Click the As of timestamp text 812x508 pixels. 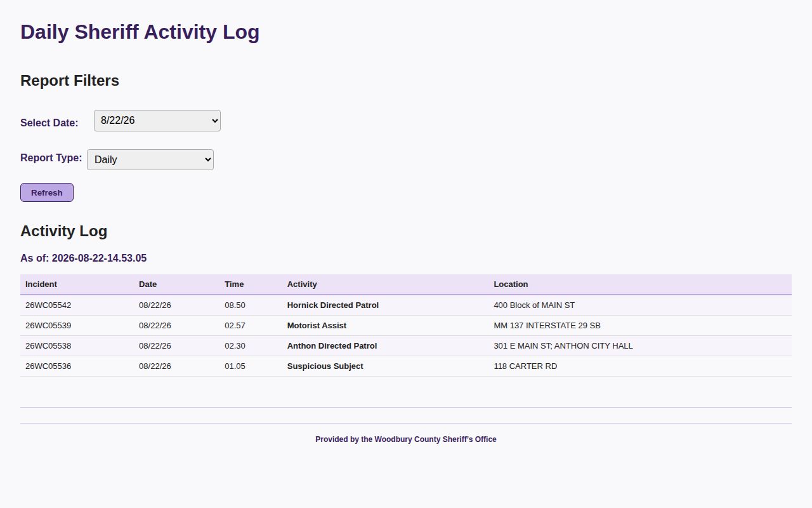pyautogui.click(x=83, y=258)
